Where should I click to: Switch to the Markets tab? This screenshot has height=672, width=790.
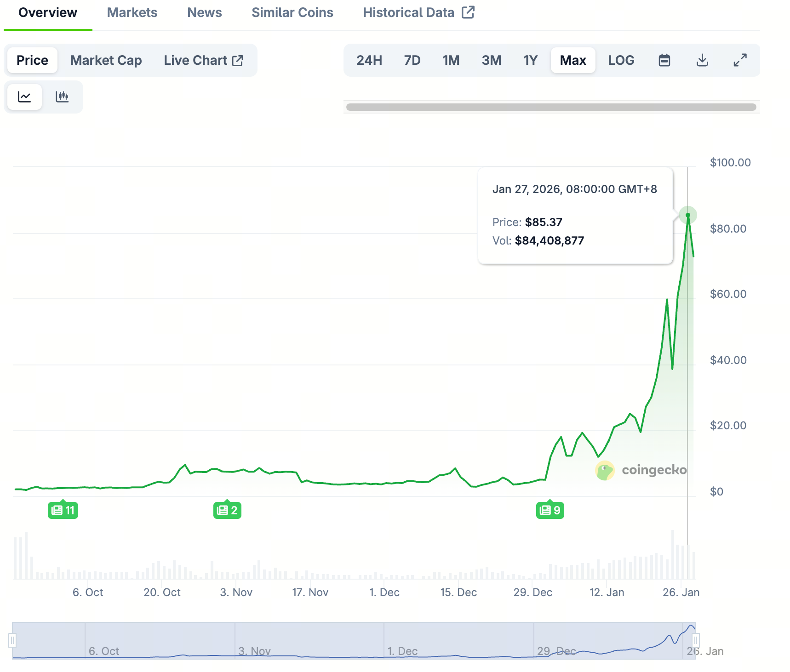tap(132, 12)
